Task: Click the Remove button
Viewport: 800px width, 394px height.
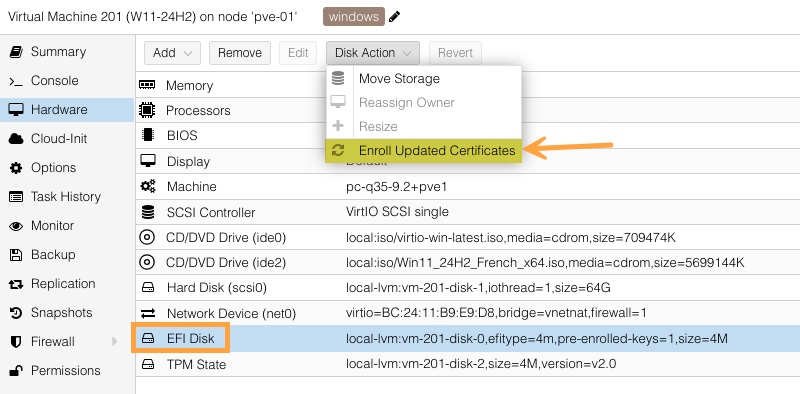Action: pyautogui.click(x=240, y=53)
